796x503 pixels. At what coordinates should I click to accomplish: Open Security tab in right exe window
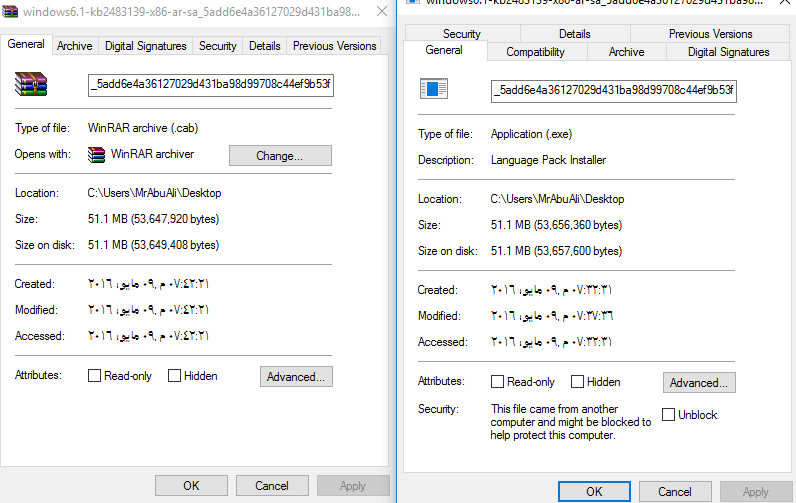461,34
